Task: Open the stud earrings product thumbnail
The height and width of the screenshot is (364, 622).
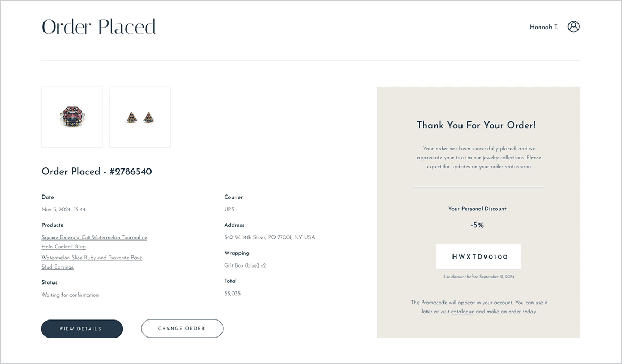Action: (x=140, y=117)
